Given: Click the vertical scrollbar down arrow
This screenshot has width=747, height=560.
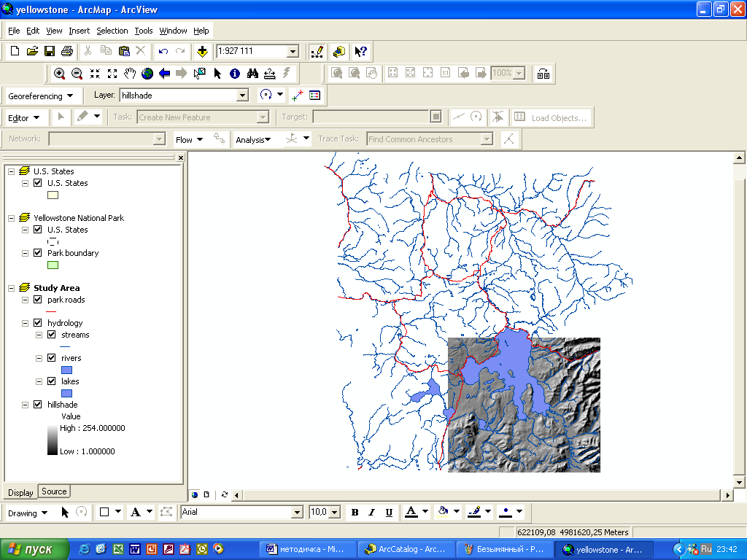Looking at the screenshot, I should tap(739, 483).
